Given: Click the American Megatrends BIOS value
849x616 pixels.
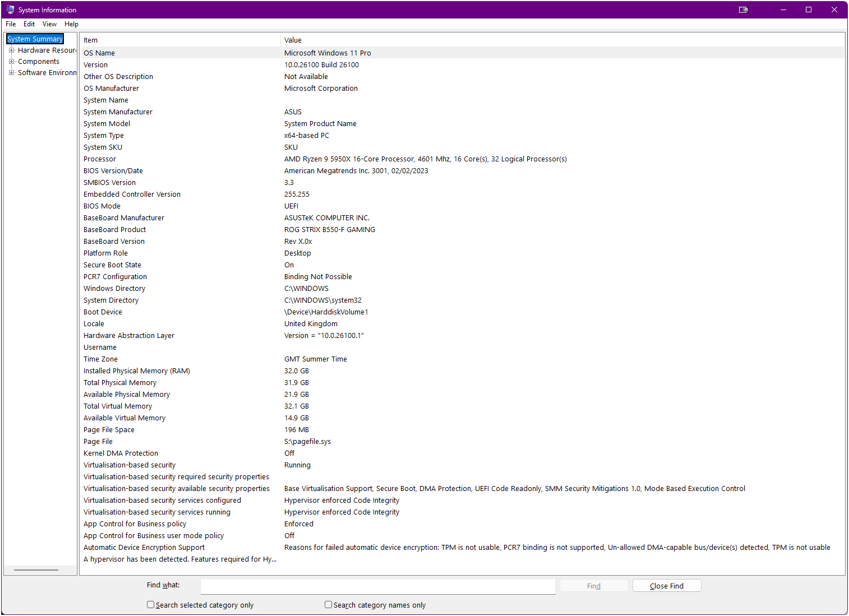Looking at the screenshot, I should coord(356,170).
